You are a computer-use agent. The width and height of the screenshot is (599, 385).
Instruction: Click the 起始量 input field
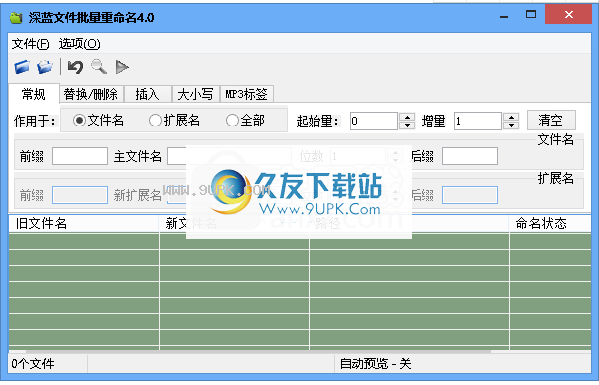[374, 121]
